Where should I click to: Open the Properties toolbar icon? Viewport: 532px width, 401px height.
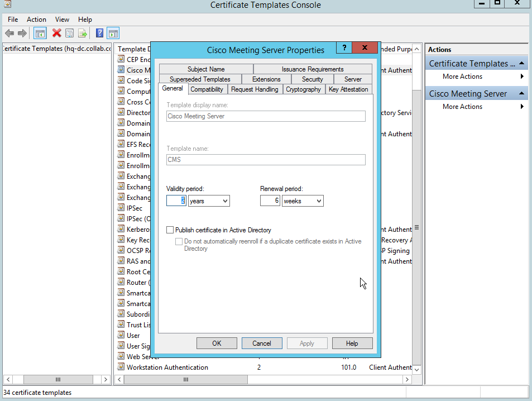[70, 34]
